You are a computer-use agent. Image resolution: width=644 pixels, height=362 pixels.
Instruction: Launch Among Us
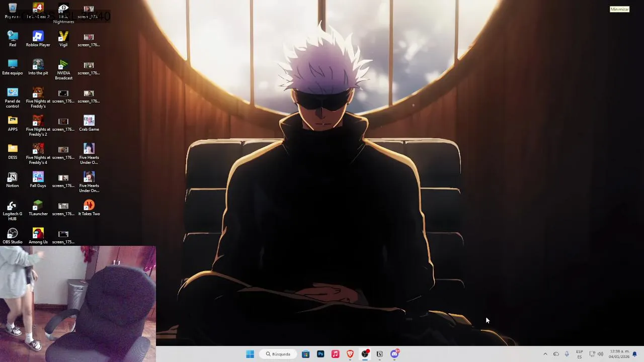point(38,236)
